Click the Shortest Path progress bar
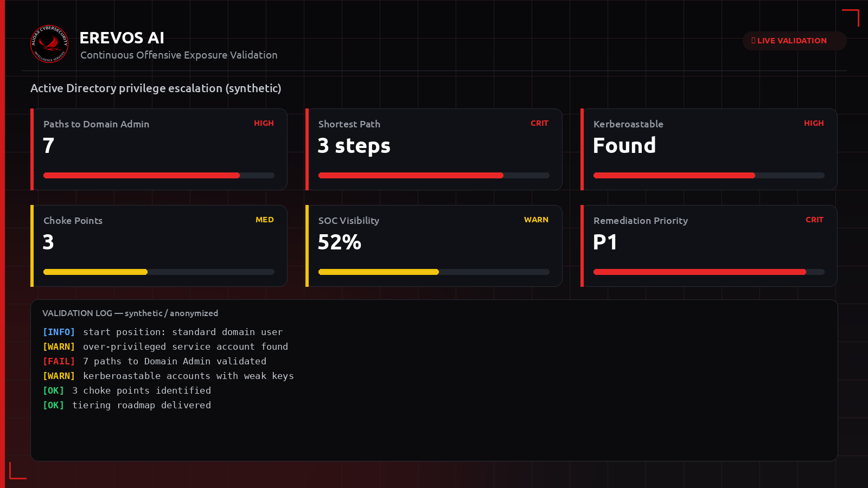Screen dimensions: 868x488 click(x=434, y=176)
